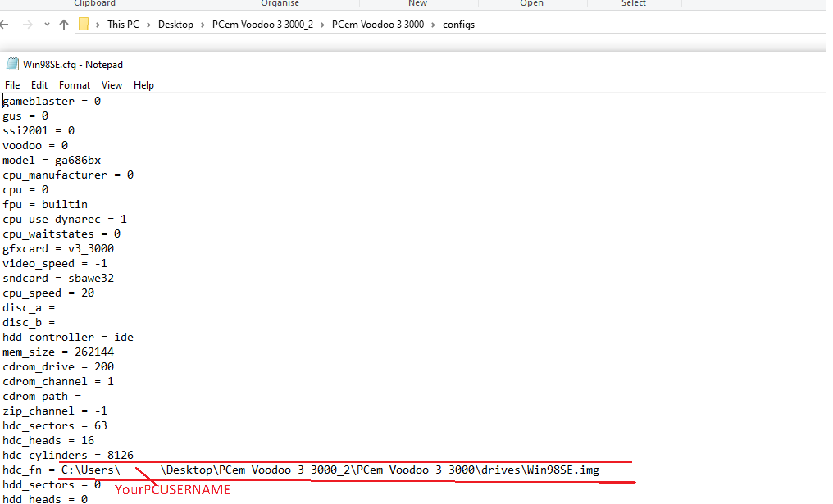Open Notepad File menu

12,85
